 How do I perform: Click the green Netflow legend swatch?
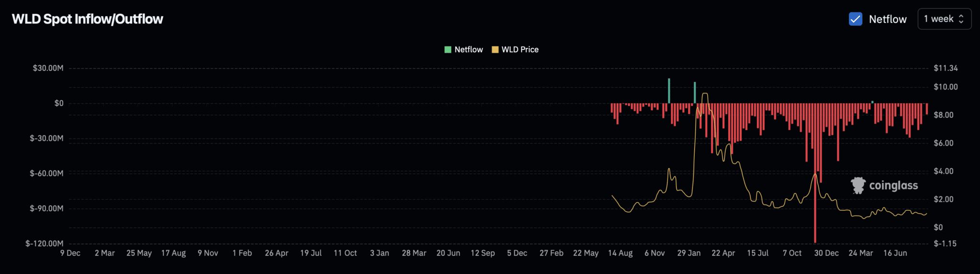[448, 50]
